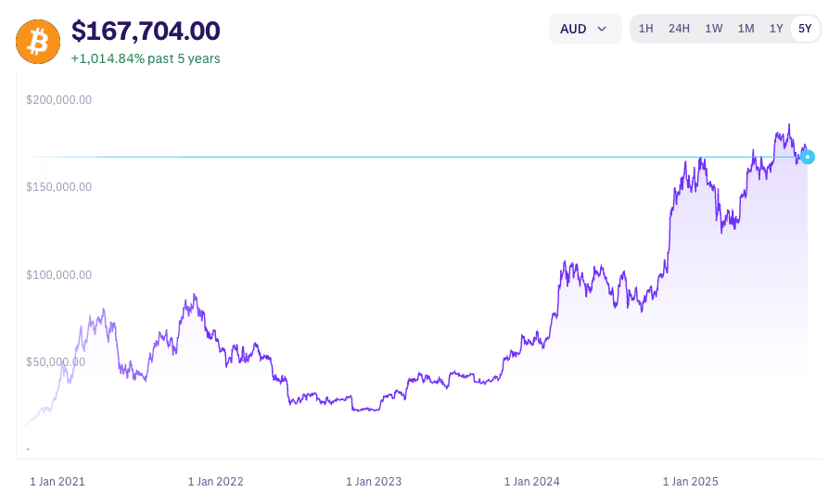The image size is (829, 504).
Task: Choose the 1W time range
Action: (x=713, y=29)
